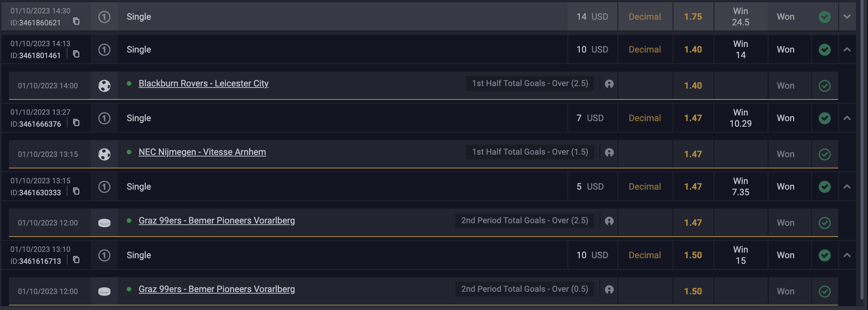Click hockey puck icon for 13:15 Graz bet
This screenshot has width=868, height=310.
104,223
